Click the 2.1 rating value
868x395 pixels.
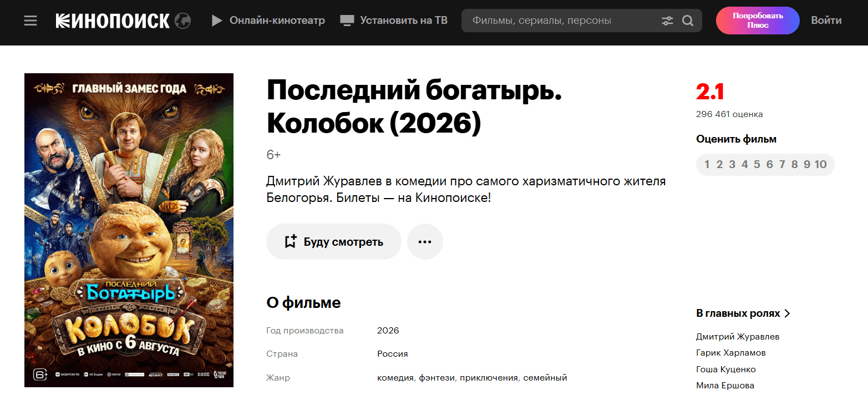[710, 92]
